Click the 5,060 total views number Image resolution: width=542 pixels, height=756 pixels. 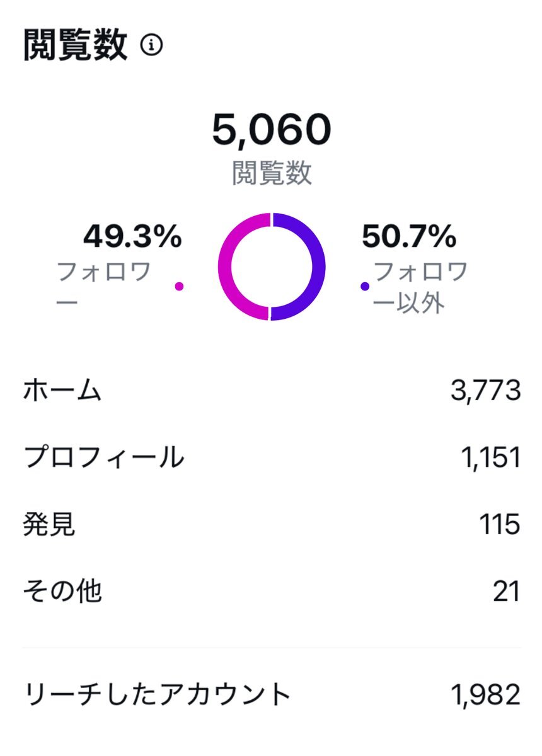tap(271, 129)
